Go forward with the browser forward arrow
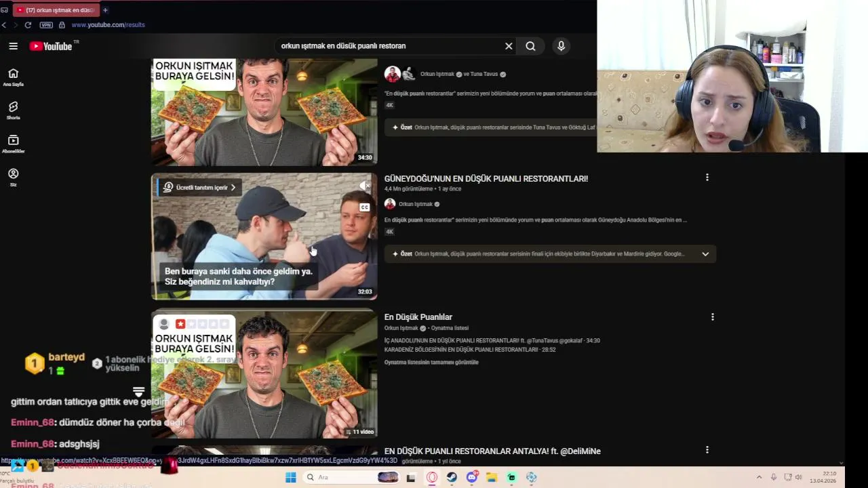This screenshot has height=488, width=868. (16, 25)
